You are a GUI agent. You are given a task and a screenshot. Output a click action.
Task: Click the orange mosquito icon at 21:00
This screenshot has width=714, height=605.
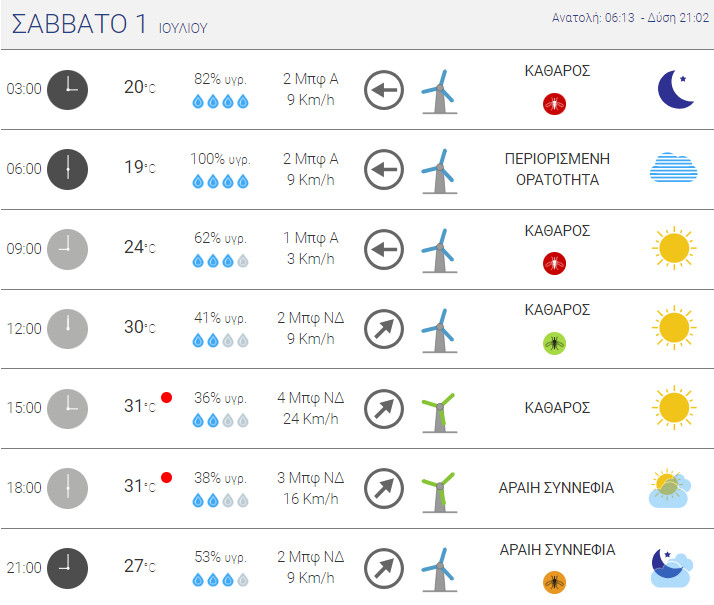click(x=554, y=582)
